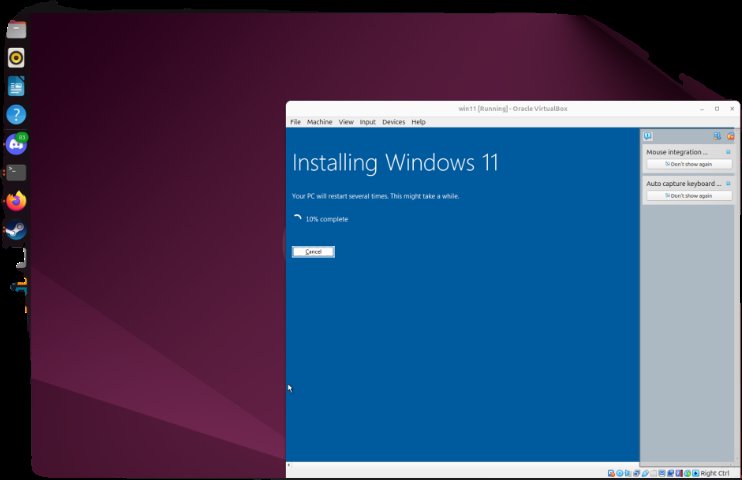Click Don't show again under Auto capture keyboard
The width and height of the screenshot is (742, 480).
(x=689, y=196)
